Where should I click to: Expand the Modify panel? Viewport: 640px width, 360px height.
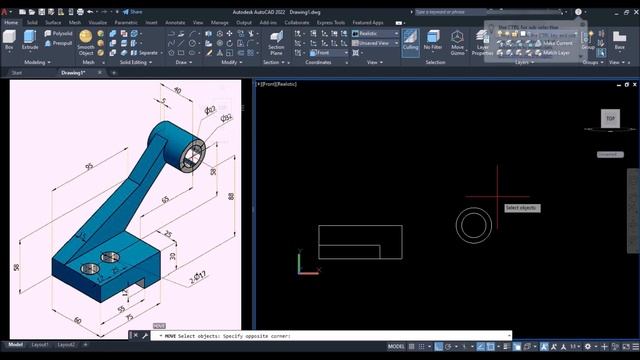tap(231, 62)
